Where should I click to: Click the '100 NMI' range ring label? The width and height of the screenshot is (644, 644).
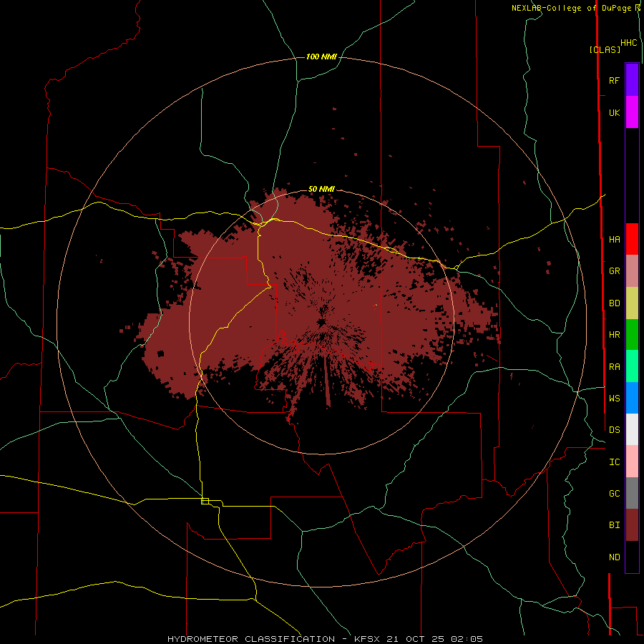pos(321,57)
